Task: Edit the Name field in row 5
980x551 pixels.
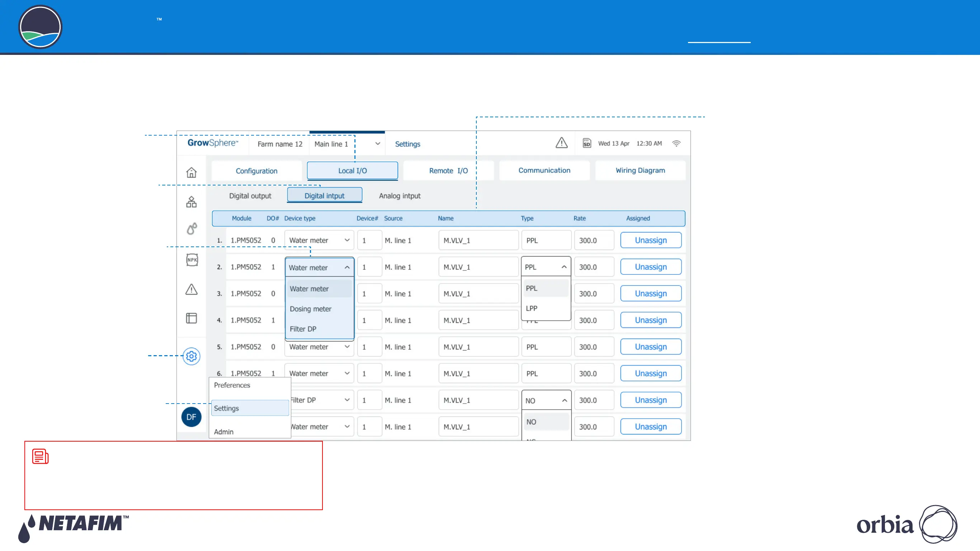Action: pos(478,347)
